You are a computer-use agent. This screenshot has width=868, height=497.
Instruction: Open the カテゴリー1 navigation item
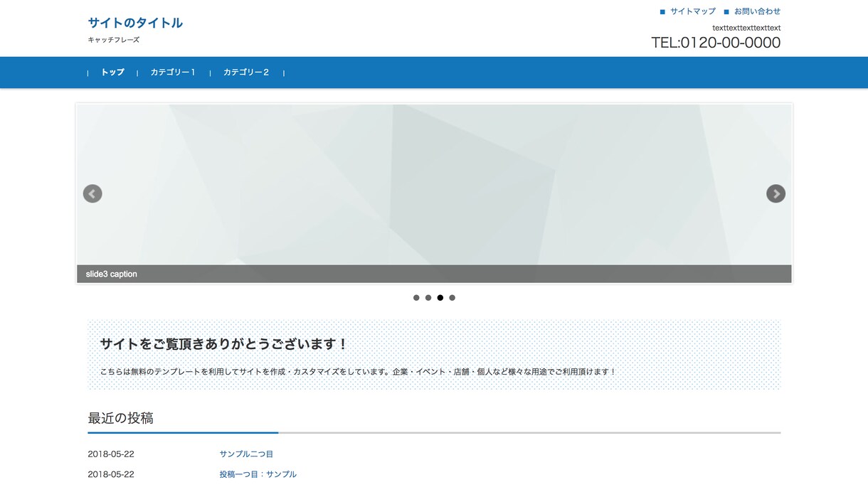point(173,73)
